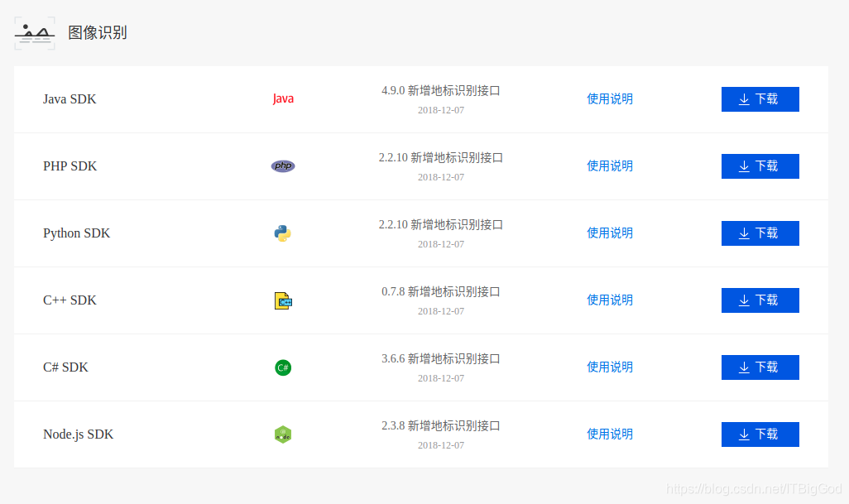Select the Node.js hexagon logo icon
This screenshot has height=504, width=849.
point(282,434)
